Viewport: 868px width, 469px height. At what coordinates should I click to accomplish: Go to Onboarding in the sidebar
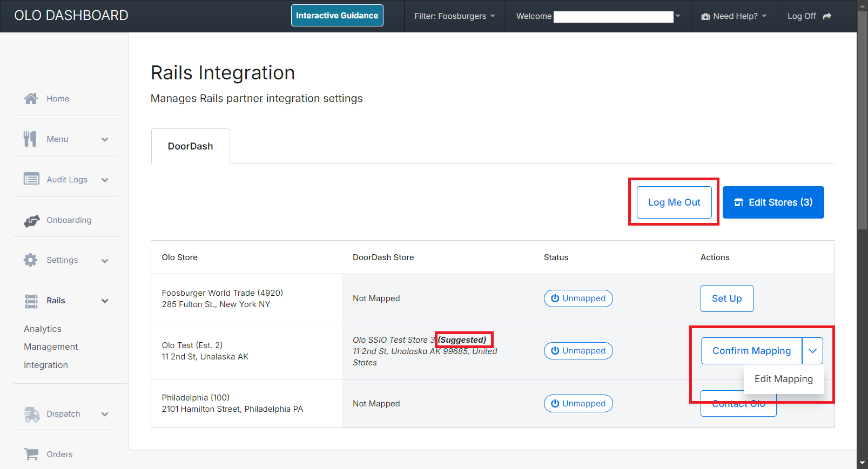click(x=69, y=220)
